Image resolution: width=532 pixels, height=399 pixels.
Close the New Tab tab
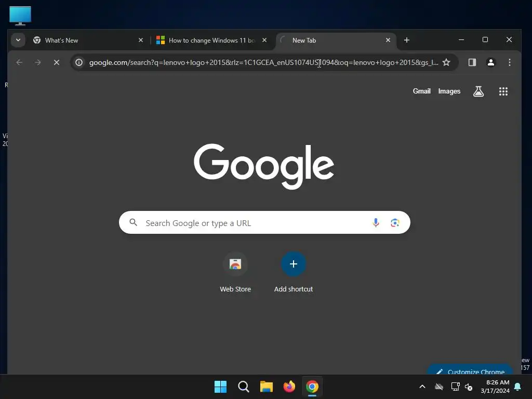click(388, 40)
